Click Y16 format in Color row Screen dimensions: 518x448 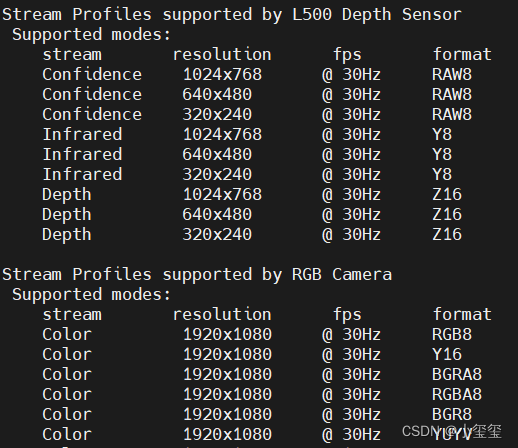447,354
